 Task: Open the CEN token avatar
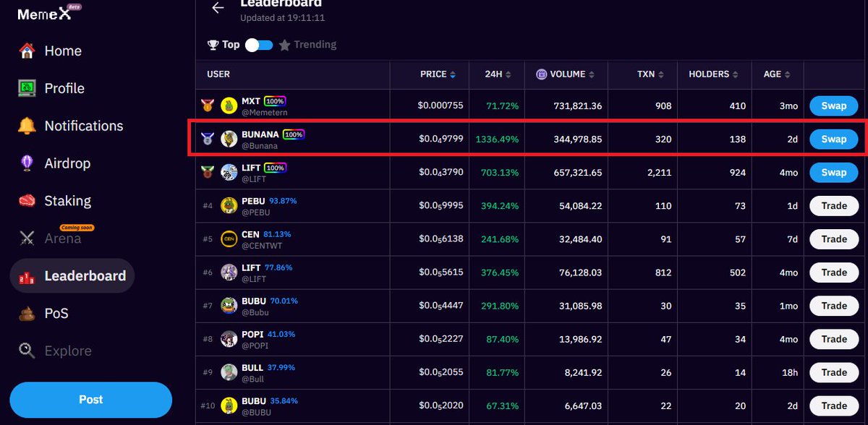click(x=229, y=239)
